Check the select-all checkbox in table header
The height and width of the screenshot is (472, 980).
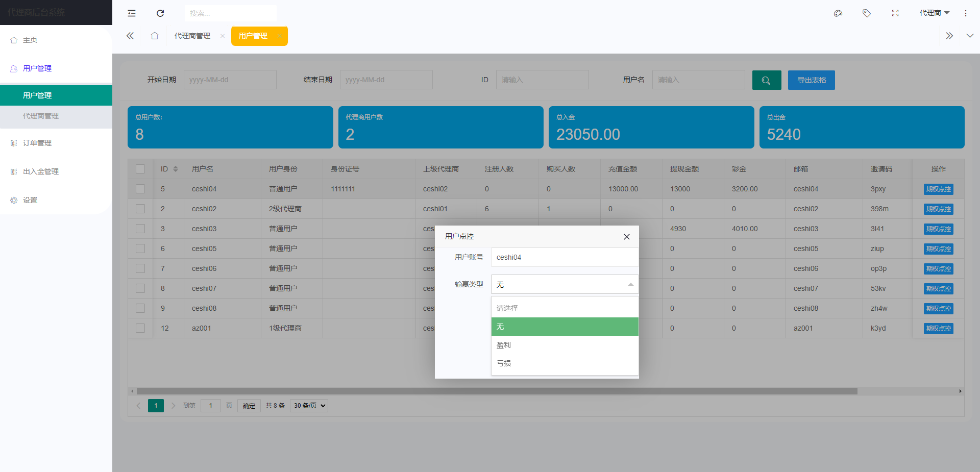pos(140,168)
